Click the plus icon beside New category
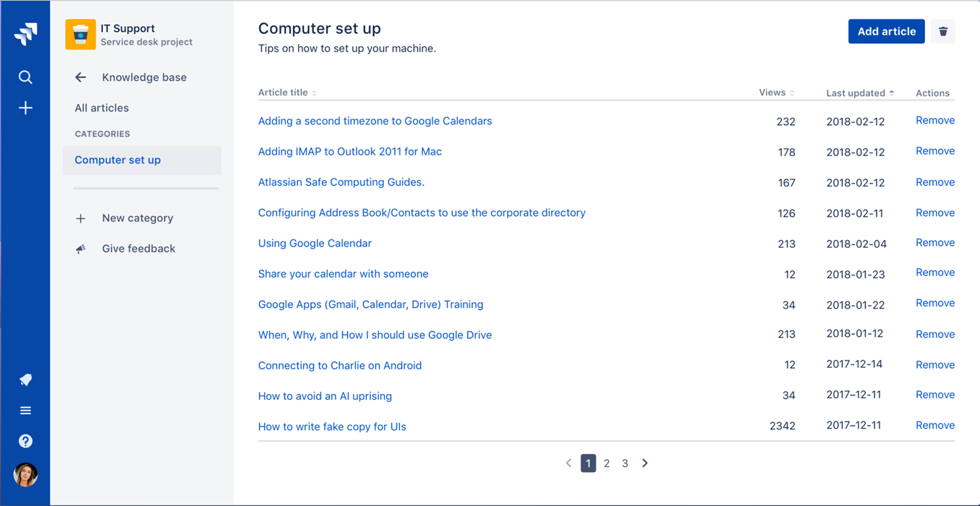 click(x=80, y=218)
